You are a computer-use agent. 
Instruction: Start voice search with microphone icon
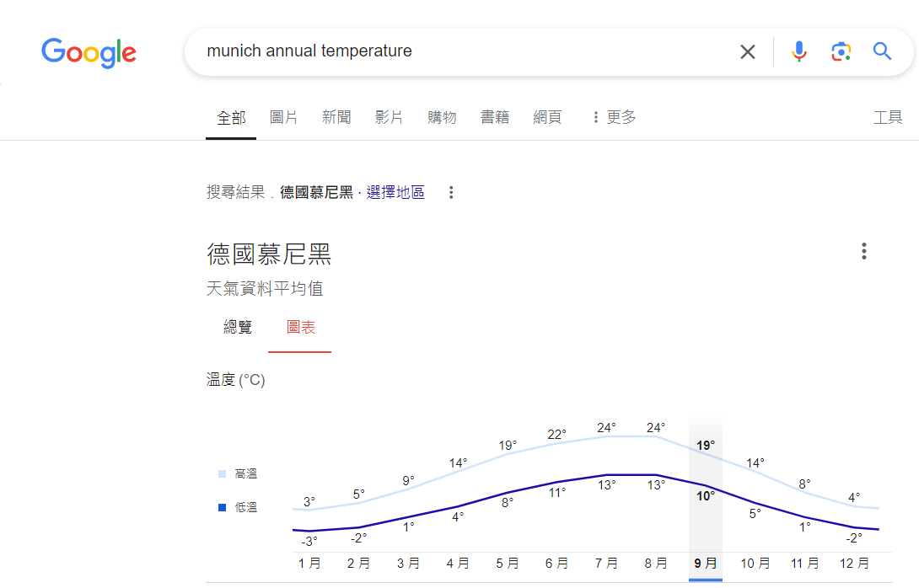[x=798, y=52]
